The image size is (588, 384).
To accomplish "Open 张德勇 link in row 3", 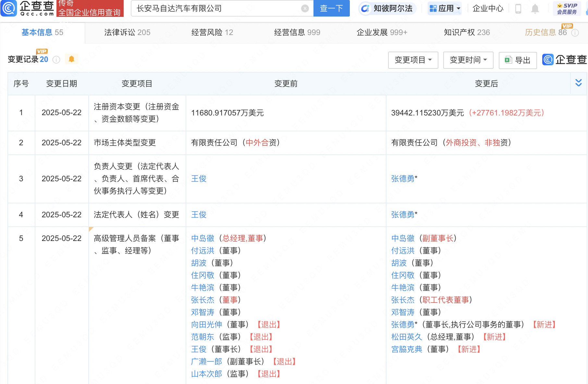I will click(x=403, y=179).
